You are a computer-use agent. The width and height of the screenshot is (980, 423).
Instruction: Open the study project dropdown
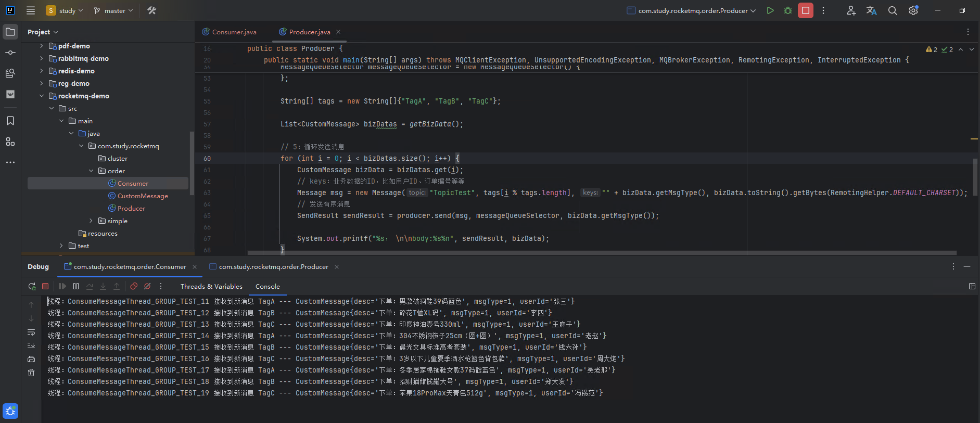[65, 10]
